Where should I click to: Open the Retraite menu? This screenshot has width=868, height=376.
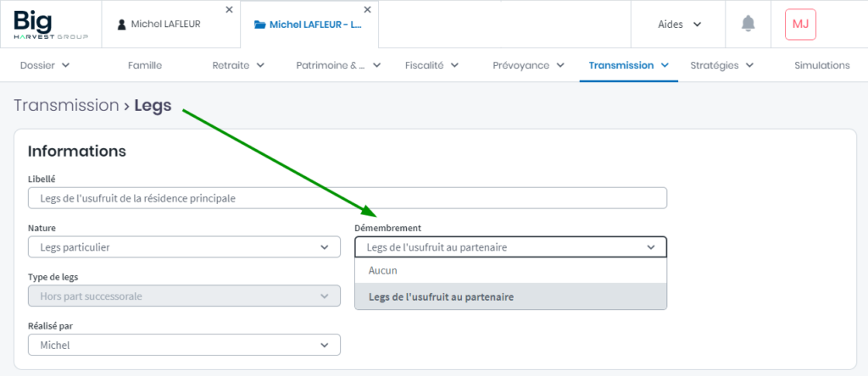[238, 65]
